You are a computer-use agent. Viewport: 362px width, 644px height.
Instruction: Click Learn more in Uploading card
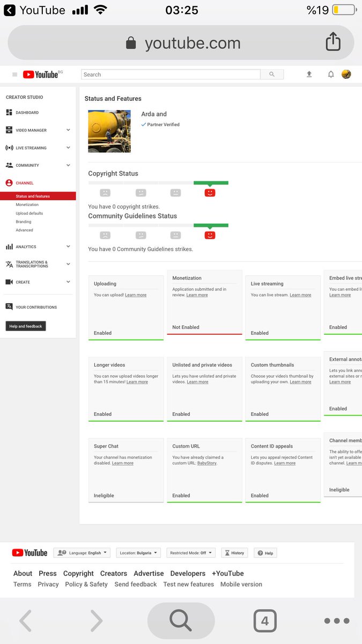click(x=136, y=295)
